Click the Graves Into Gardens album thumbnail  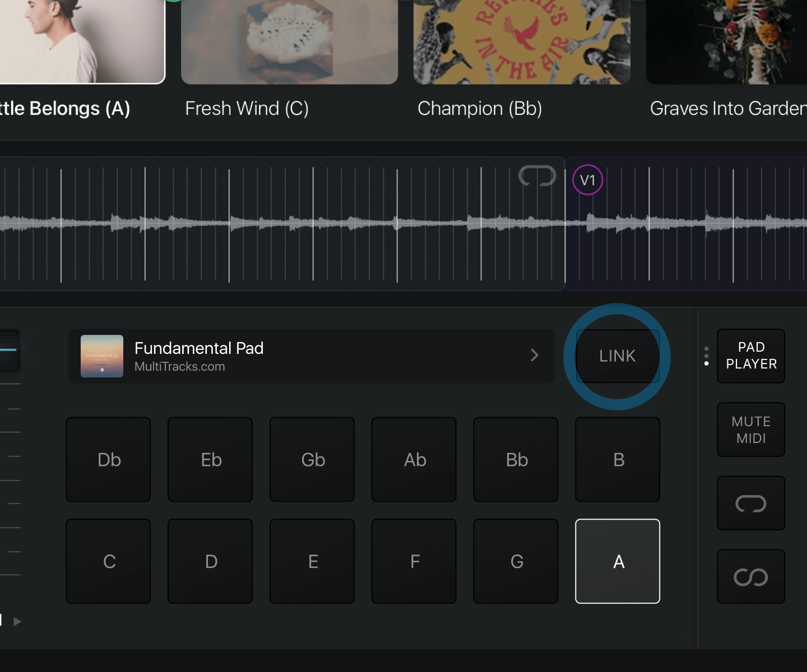(x=726, y=42)
